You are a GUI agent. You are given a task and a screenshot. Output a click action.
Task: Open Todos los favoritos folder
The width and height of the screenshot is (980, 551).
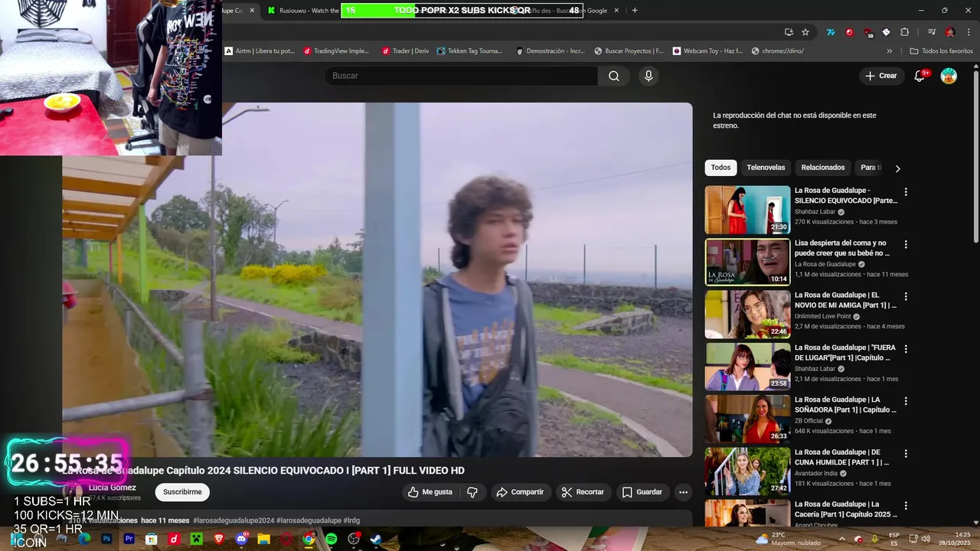point(941,51)
